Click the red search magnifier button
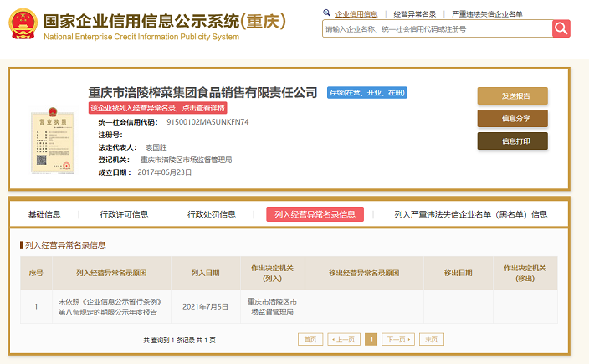Image resolution: width=589 pixels, height=364 pixels. pos(561,28)
